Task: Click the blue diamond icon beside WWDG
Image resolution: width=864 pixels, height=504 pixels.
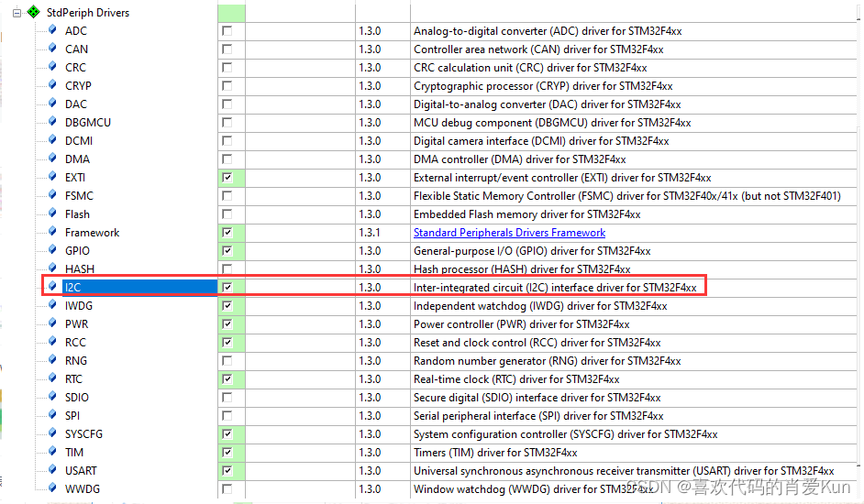Action: pos(52,488)
